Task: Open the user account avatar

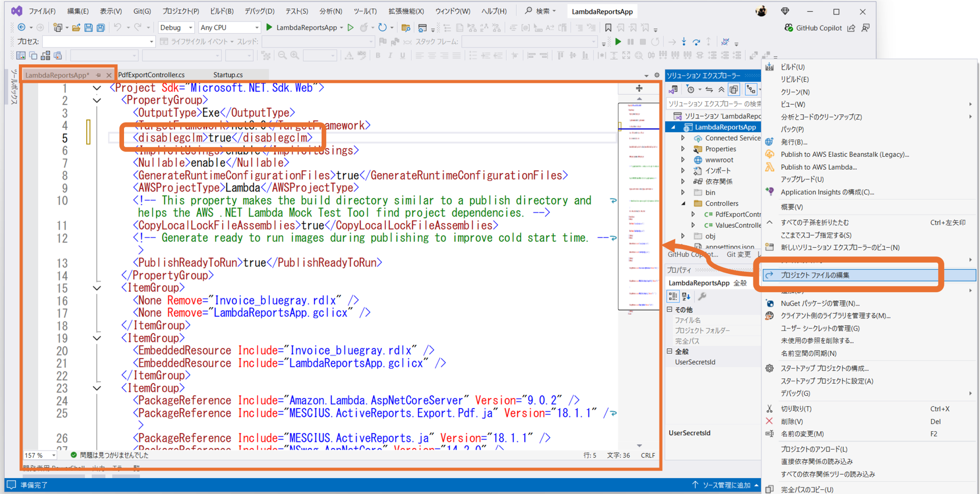Action: [x=761, y=11]
